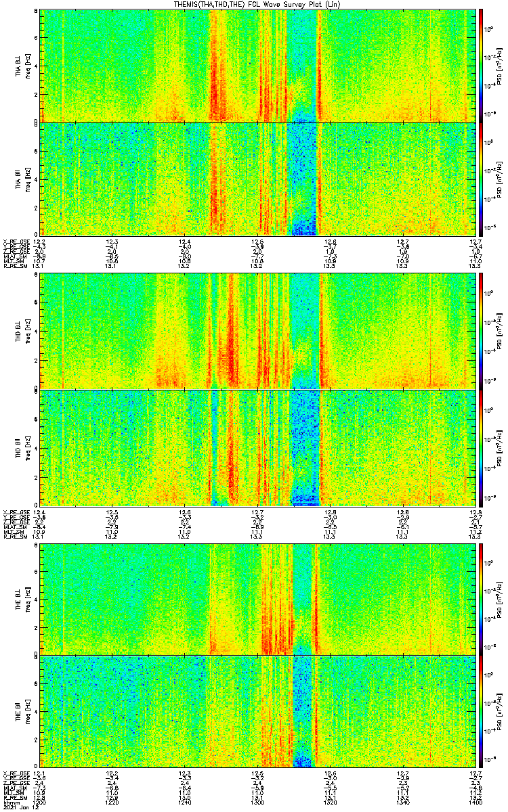Click the PSD color bar beside THE B-parallel
The width and height of the screenshot is (508, 812).
click(481, 711)
